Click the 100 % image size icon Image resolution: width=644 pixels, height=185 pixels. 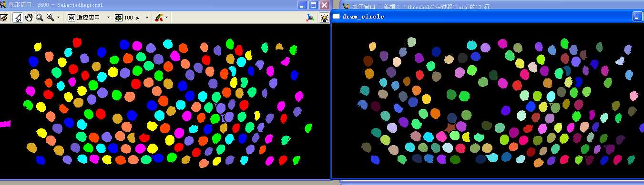pos(119,18)
